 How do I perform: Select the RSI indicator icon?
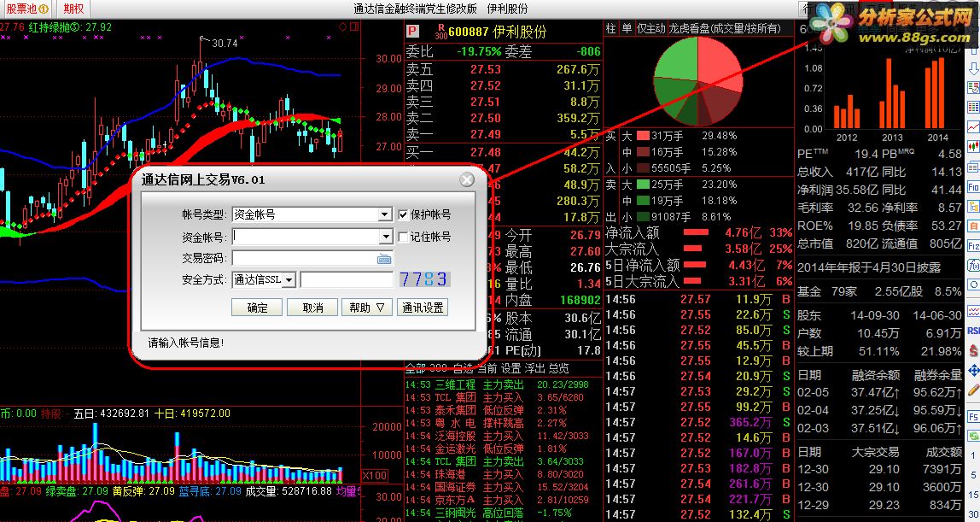pos(974,330)
